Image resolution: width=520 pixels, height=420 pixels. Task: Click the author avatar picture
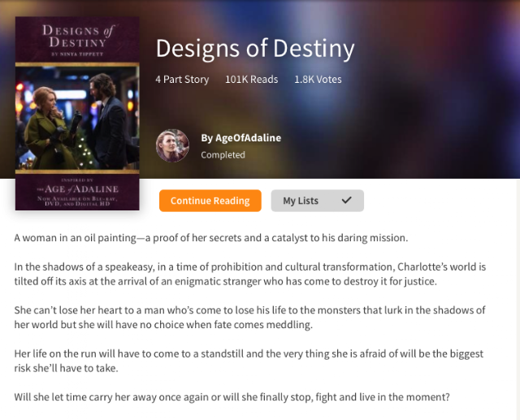point(172,145)
